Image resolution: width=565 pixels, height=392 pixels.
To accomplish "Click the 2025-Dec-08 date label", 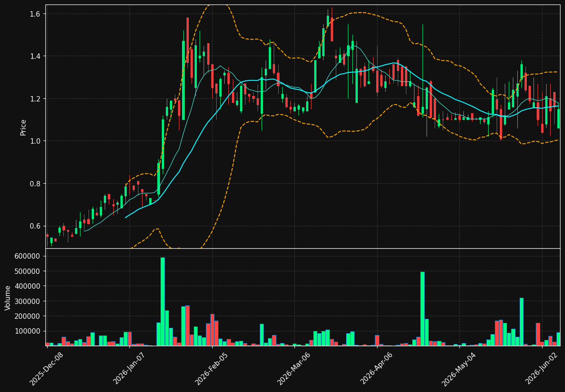I will pos(47,369).
